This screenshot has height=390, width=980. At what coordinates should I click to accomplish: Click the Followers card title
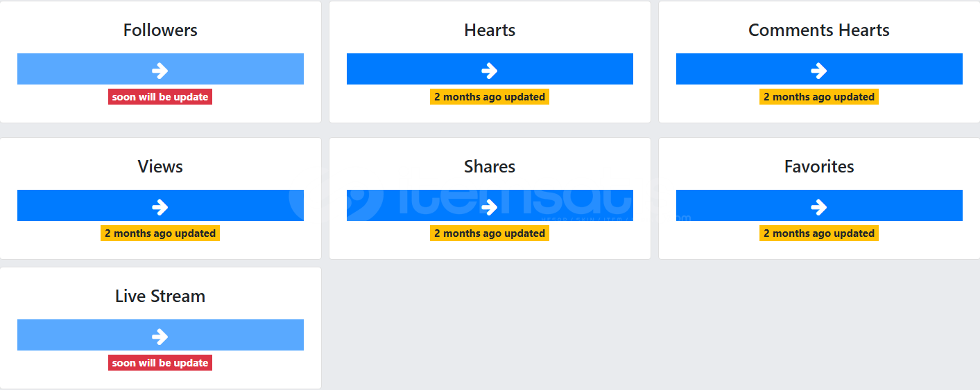(160, 30)
